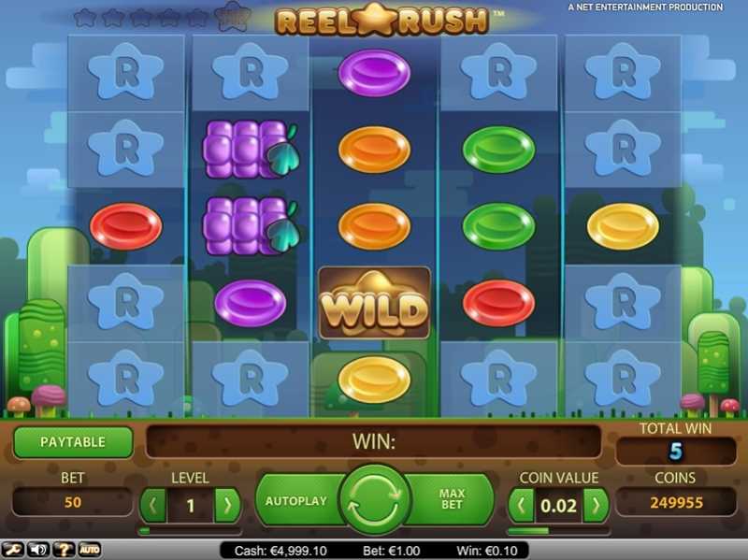Open the wrench settings icon

(13, 550)
